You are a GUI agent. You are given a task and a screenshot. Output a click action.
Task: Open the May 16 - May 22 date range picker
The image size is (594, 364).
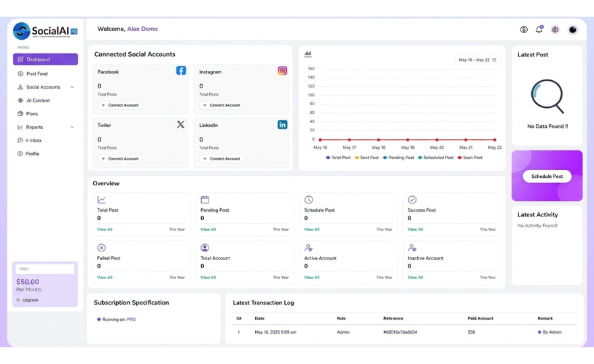[477, 60]
